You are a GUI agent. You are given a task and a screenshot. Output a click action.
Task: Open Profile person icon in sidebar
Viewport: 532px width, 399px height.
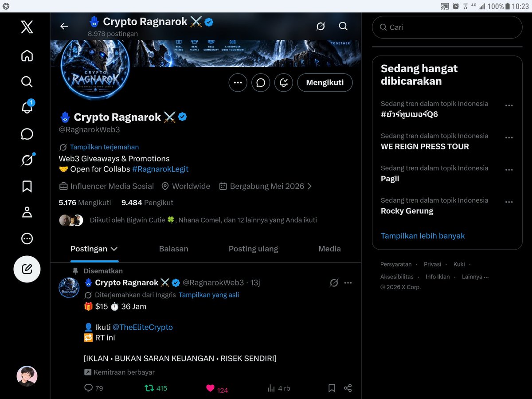pyautogui.click(x=27, y=212)
